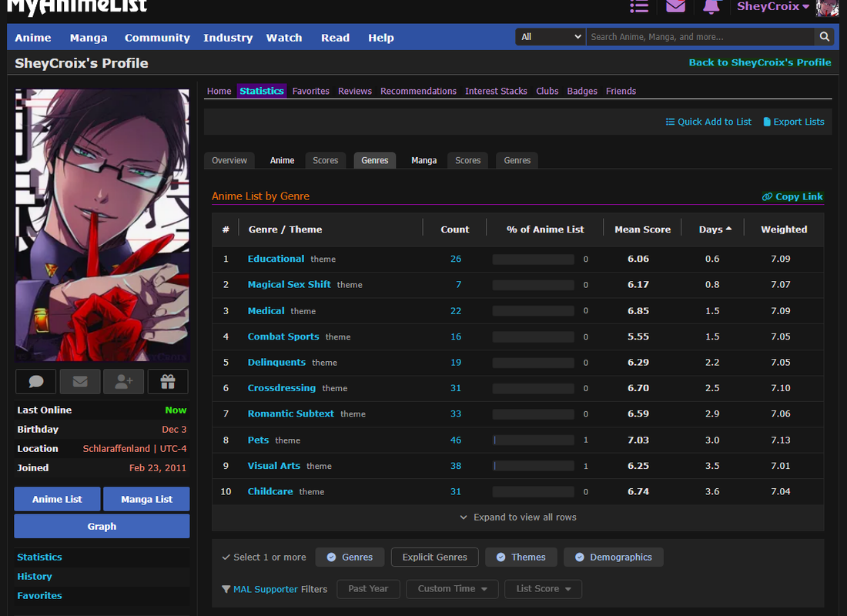
Task: Open the Manga List button in sidebar
Action: pyautogui.click(x=146, y=499)
